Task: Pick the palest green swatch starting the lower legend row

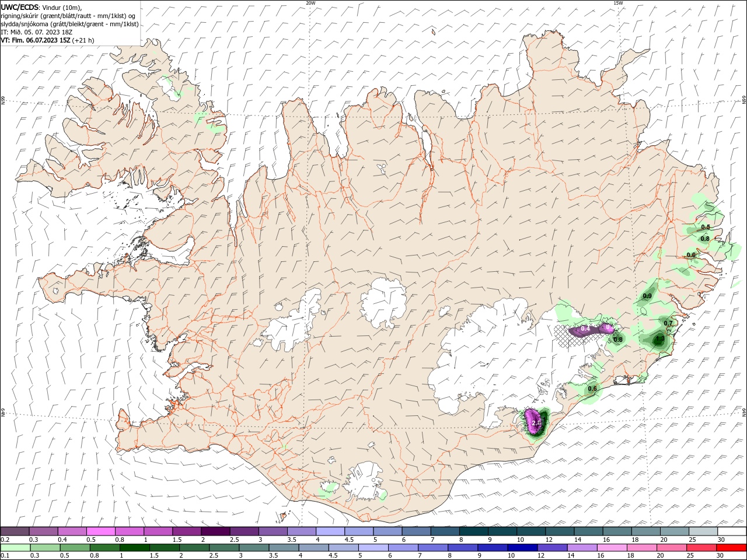Action: click(15, 548)
